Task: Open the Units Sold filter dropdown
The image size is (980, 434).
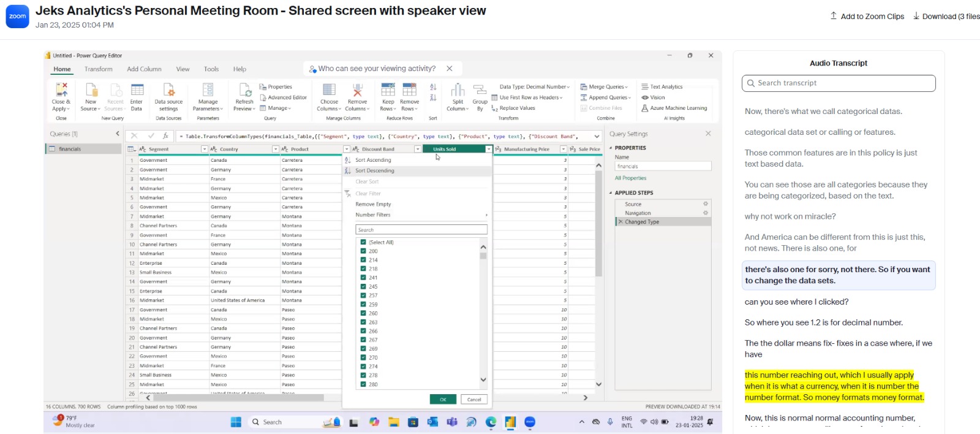Action: [488, 149]
